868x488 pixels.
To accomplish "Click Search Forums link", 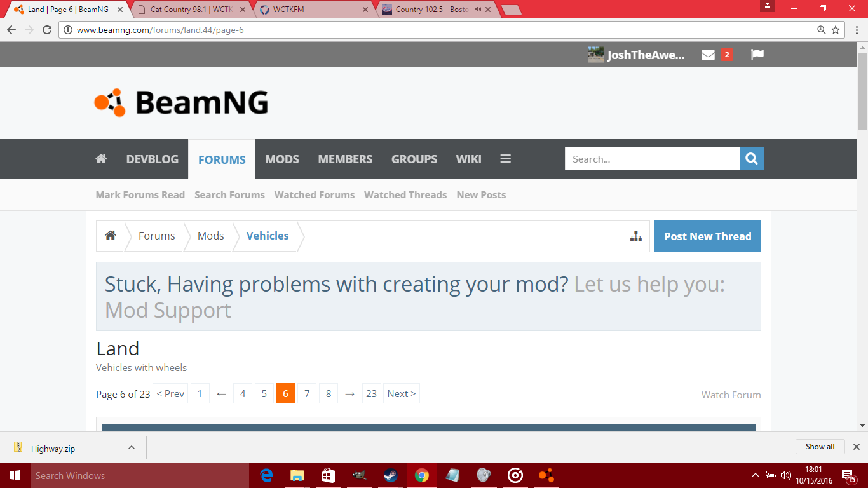I will pos(229,195).
